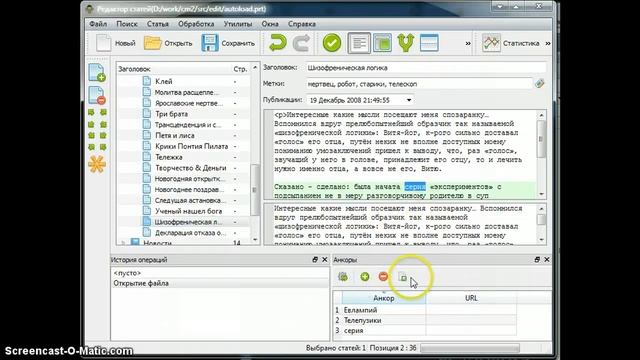This screenshot has width=640, height=360.
Task: Click into the Метки tags field
Action: [419, 84]
